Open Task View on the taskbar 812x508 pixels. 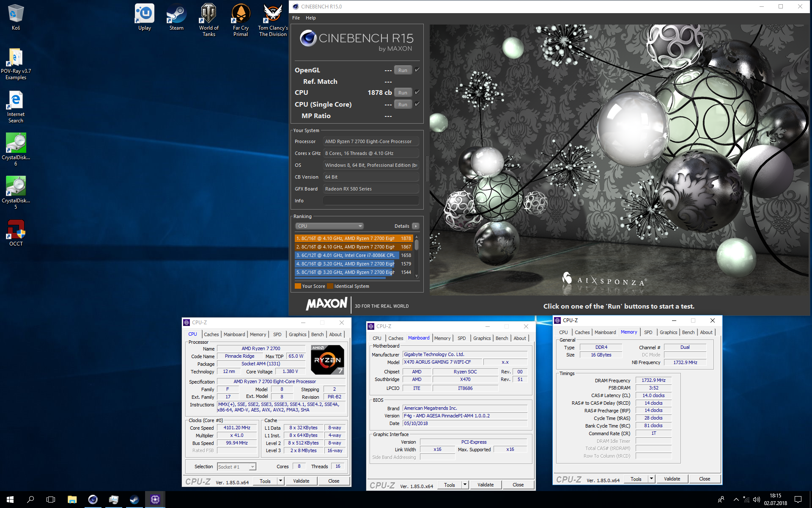pos(51,500)
